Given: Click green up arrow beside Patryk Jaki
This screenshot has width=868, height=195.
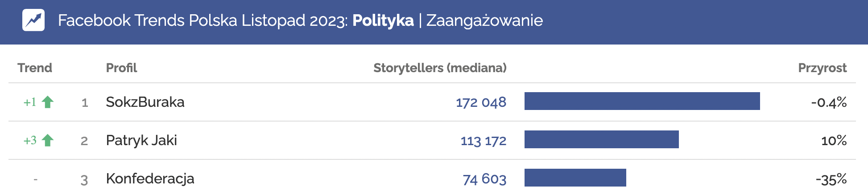Looking at the screenshot, I should [x=48, y=141].
